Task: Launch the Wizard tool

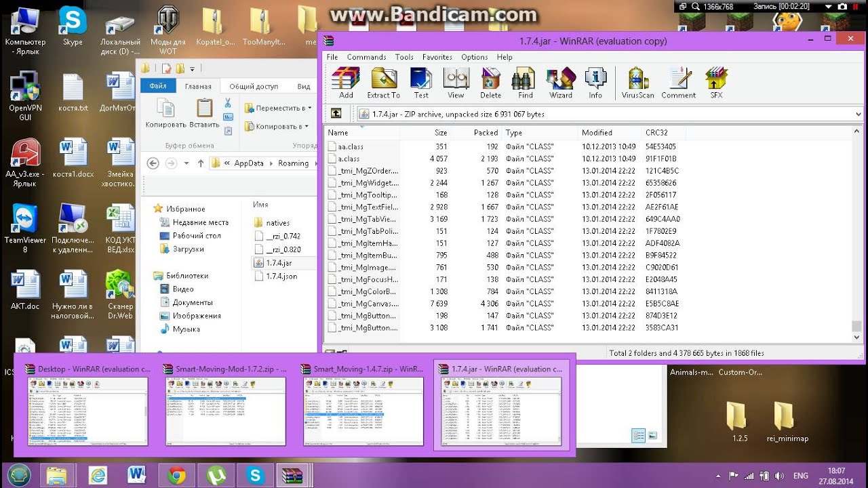Action: click(561, 83)
